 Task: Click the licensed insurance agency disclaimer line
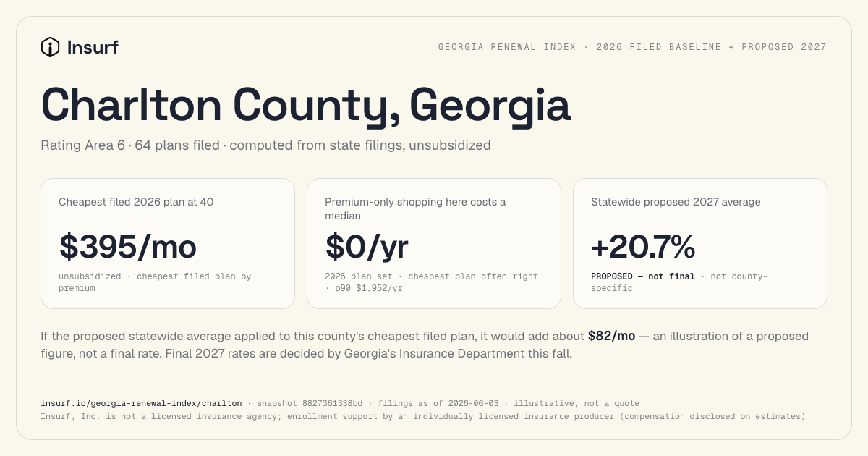422,416
